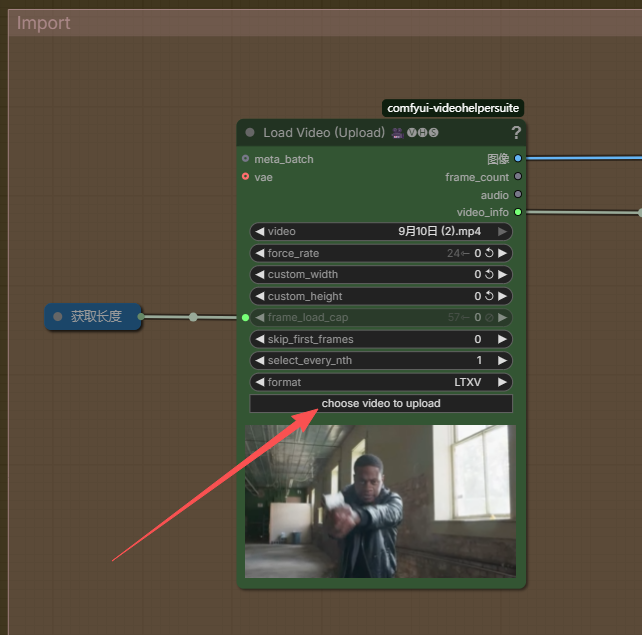Viewport: 642px width, 635px height.
Task: Click the meta_batch input socket
Action: coord(245,158)
